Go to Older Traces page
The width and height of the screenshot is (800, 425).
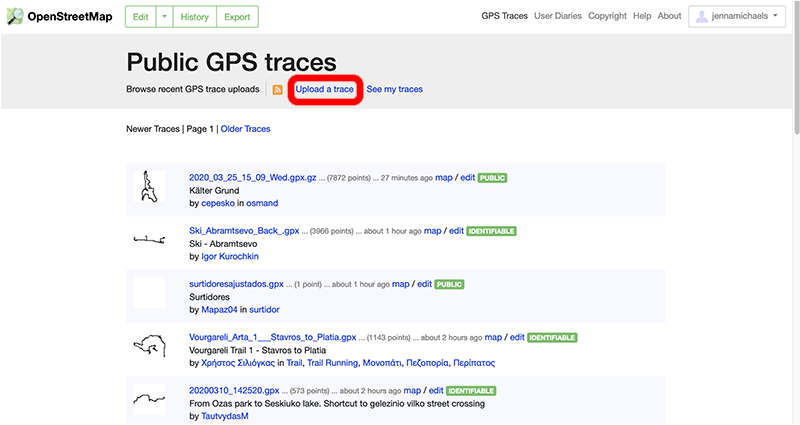245,129
